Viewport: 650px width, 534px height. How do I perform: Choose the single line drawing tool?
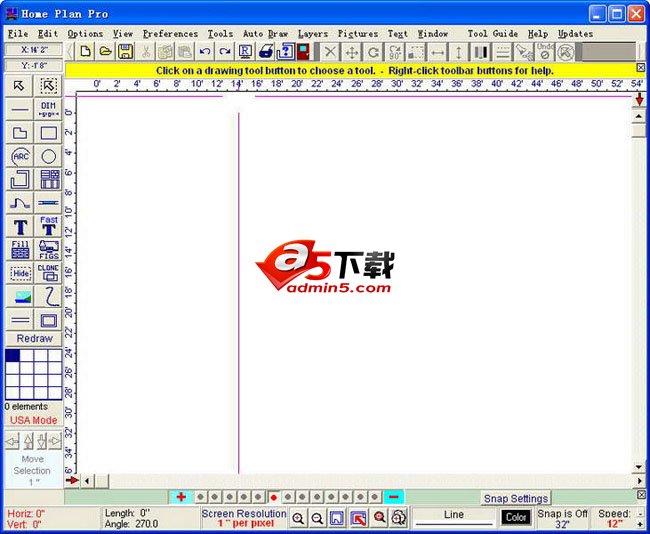[x=19, y=109]
